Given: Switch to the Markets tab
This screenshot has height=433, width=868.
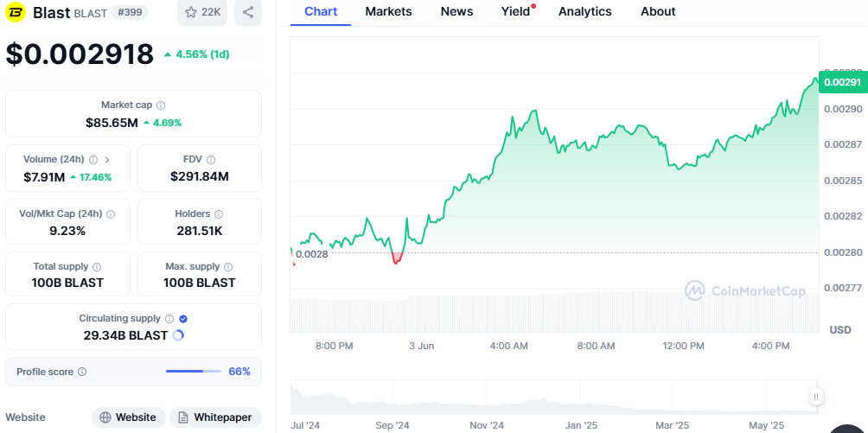Looking at the screenshot, I should click(x=388, y=11).
